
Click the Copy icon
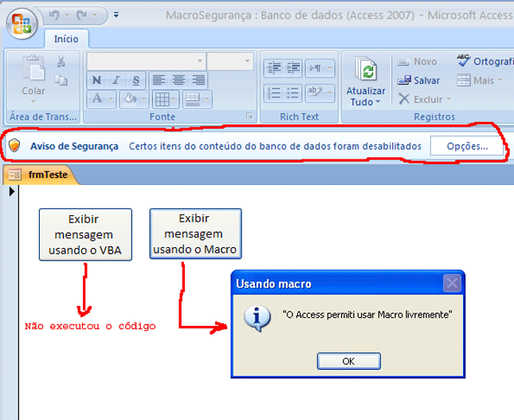[x=61, y=80]
